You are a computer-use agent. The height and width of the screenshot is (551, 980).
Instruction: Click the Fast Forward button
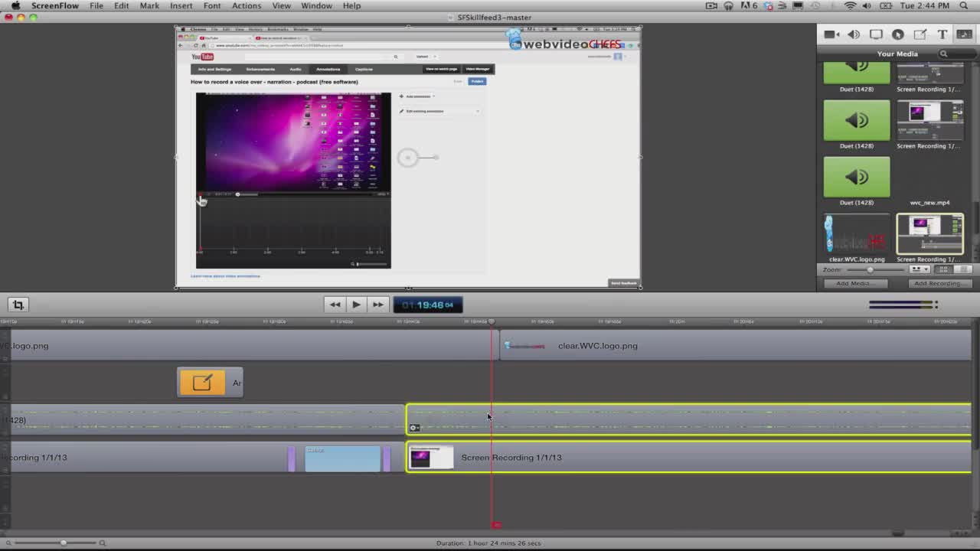(377, 305)
